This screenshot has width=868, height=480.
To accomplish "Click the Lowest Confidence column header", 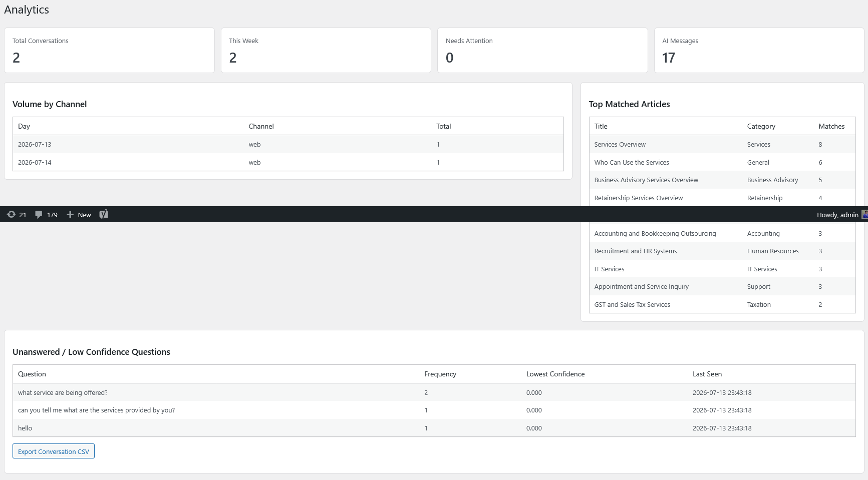I will 555,374.
